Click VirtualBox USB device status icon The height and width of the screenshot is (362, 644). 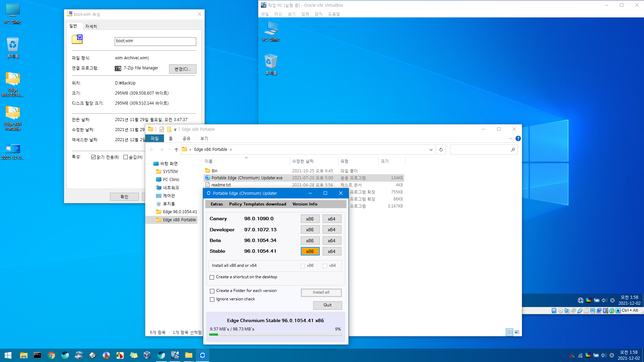pos(580,311)
